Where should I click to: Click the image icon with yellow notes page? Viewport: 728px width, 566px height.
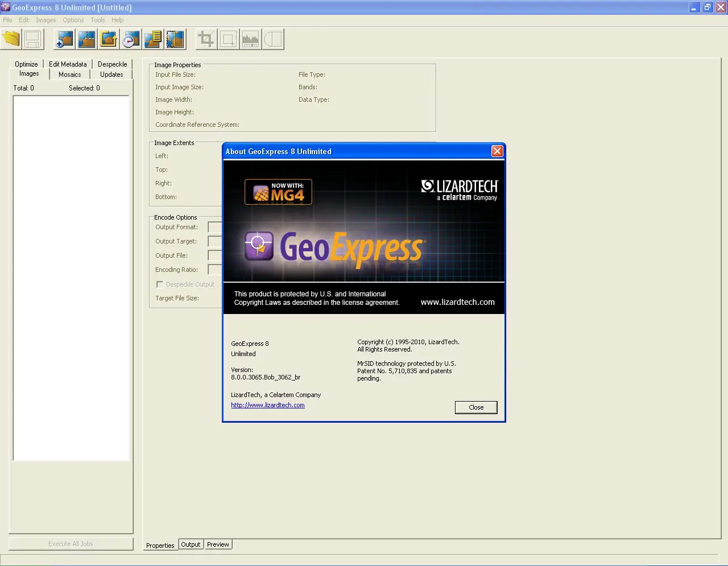point(153,39)
